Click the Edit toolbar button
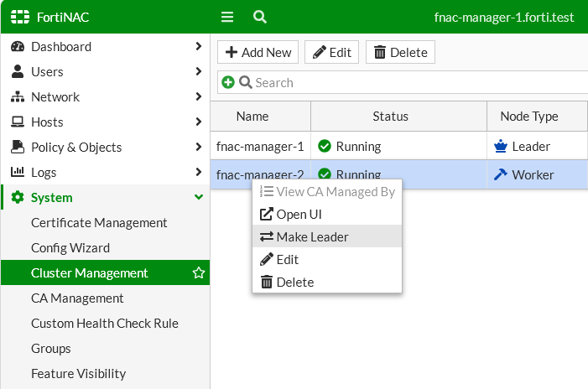Screen dimensions: 588x389 click(x=331, y=52)
